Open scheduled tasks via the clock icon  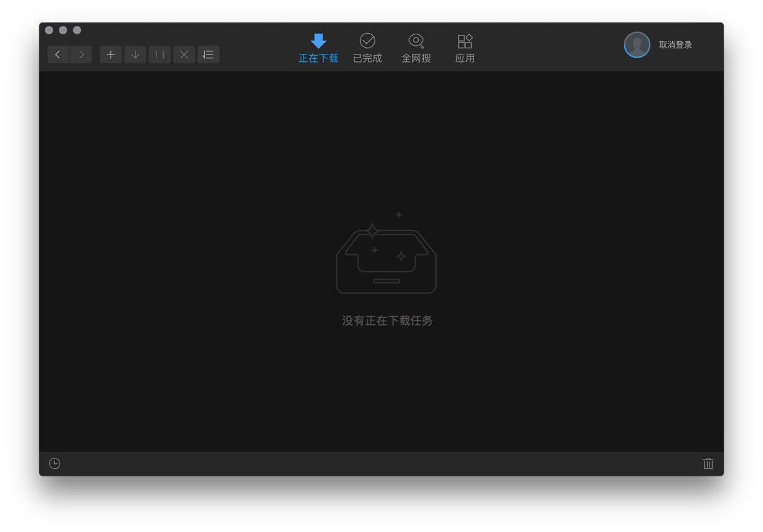[55, 463]
